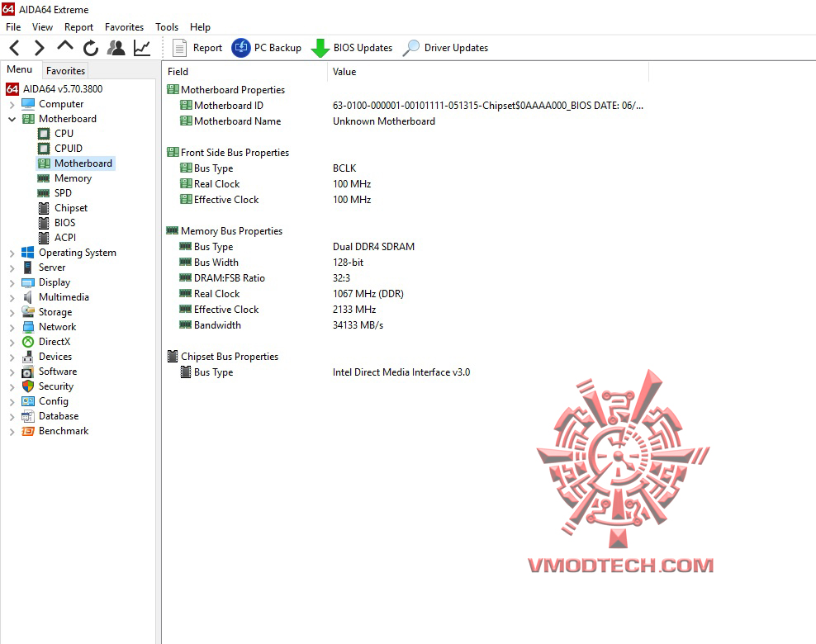
Task: Click the 'Dual DDR4 SDRAM' value
Action: point(373,247)
